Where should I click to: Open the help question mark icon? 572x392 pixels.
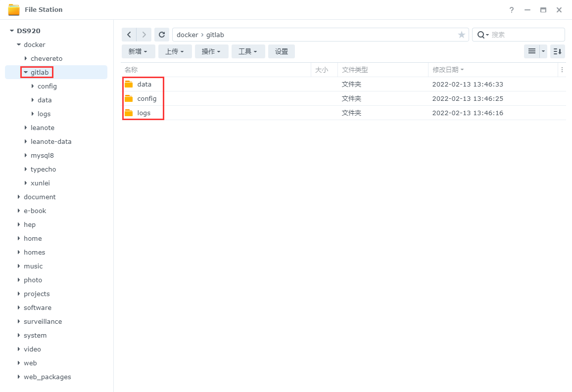(512, 10)
